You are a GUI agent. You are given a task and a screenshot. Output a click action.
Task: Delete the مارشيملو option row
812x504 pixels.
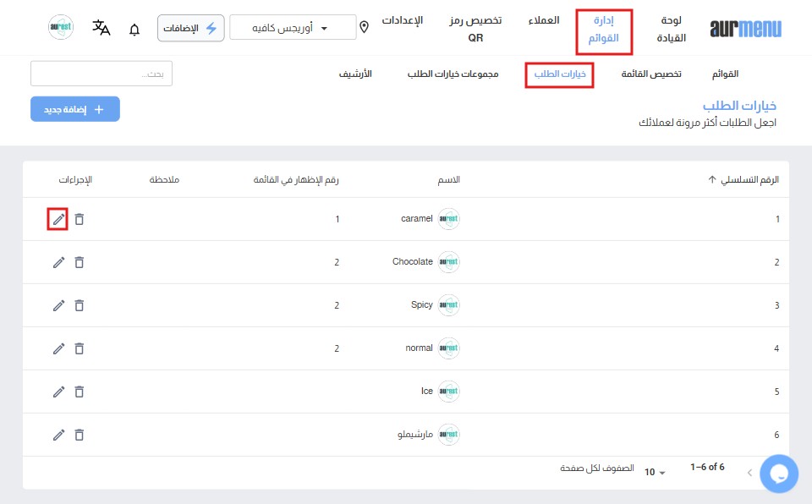(80, 435)
